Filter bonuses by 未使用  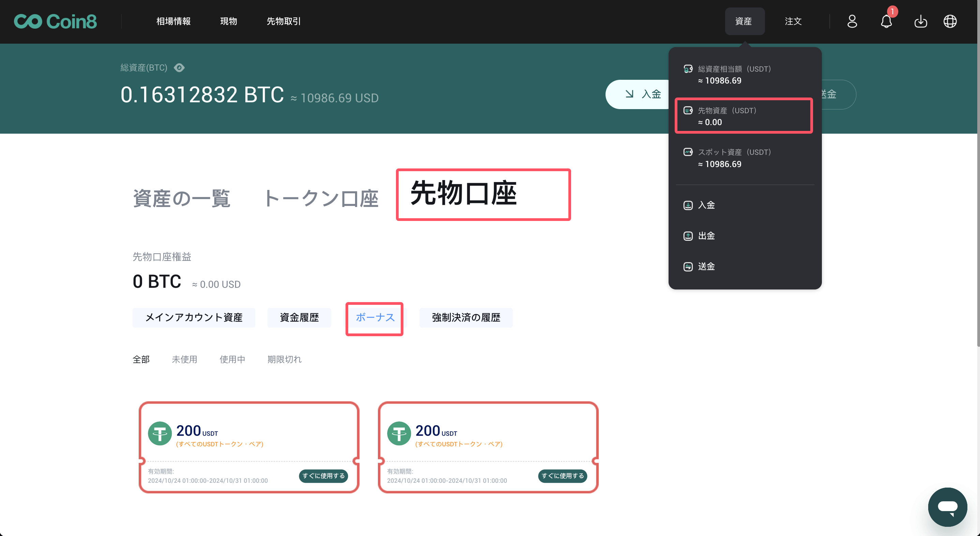[184, 359]
